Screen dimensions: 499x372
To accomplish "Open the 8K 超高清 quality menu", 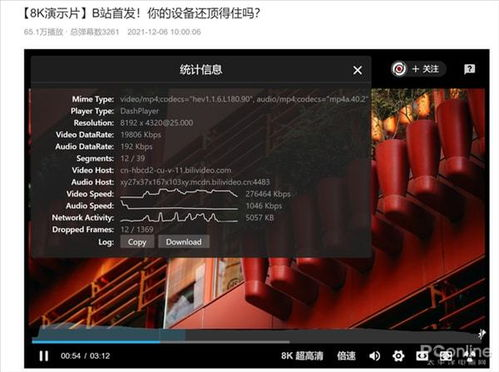I will 302,356.
